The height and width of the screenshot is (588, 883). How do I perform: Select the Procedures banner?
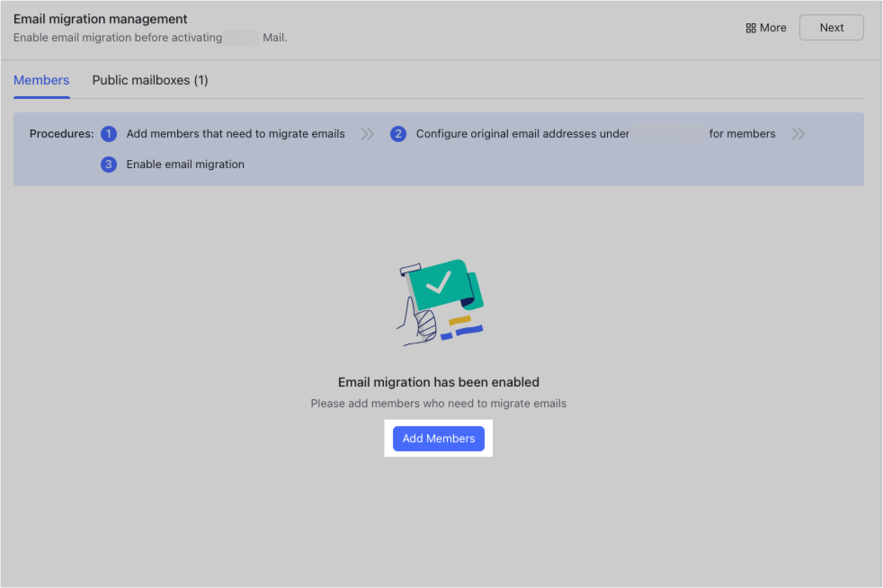(x=439, y=148)
